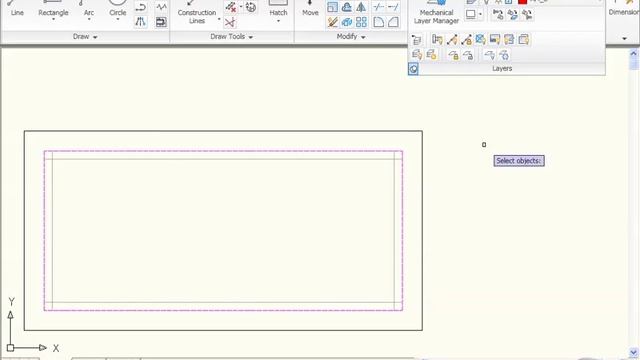Select the Rectangle tool
The width and height of the screenshot is (640, 360).
pyautogui.click(x=53, y=10)
